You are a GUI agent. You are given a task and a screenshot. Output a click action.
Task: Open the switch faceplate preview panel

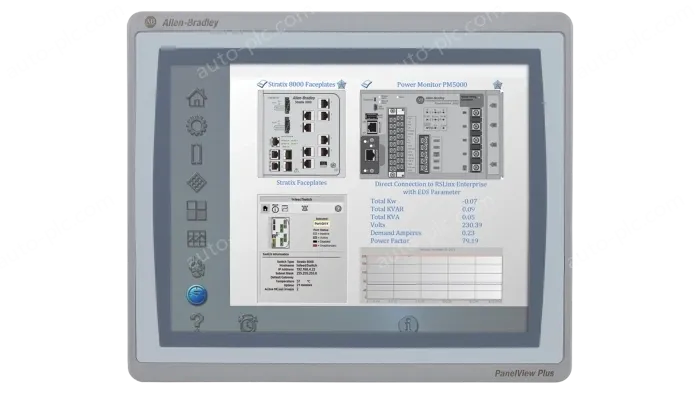coord(302,249)
